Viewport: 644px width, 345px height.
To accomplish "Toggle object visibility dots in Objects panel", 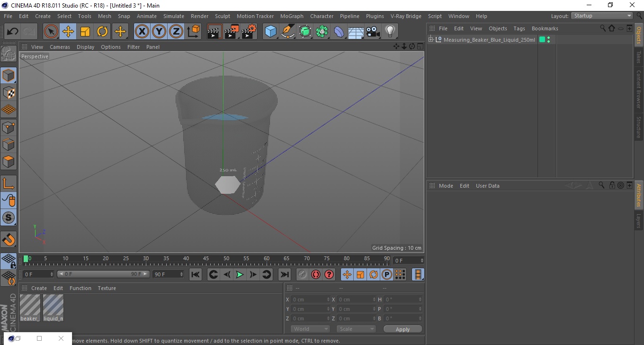I will tap(548, 39).
